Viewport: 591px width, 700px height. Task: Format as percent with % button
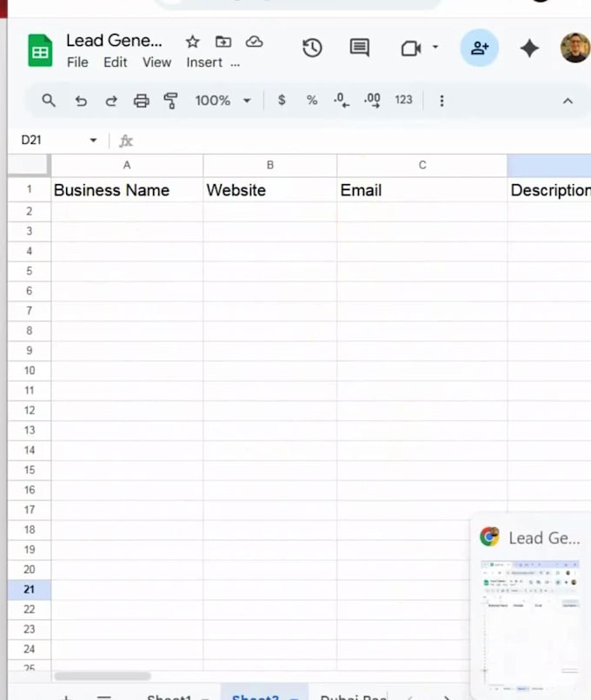click(x=312, y=100)
